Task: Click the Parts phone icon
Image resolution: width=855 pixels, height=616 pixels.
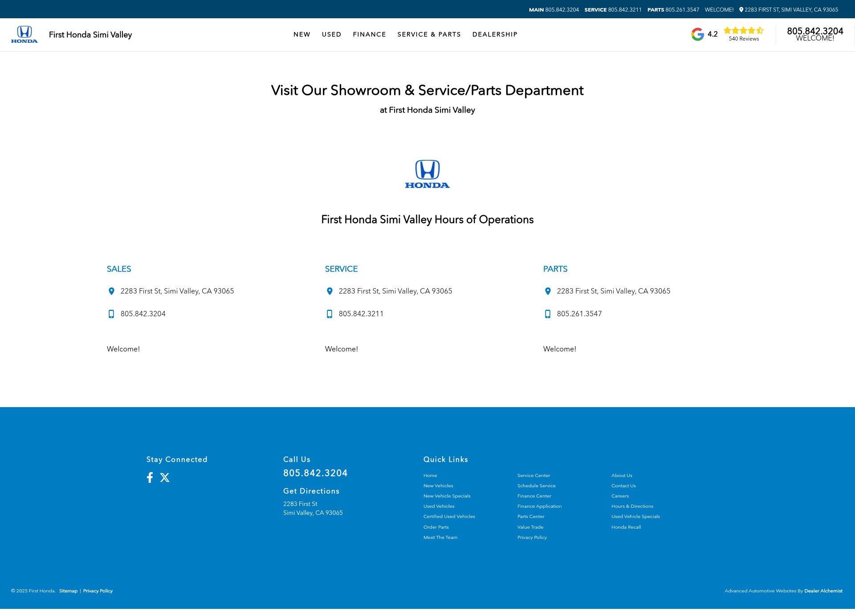Action: [x=548, y=314]
